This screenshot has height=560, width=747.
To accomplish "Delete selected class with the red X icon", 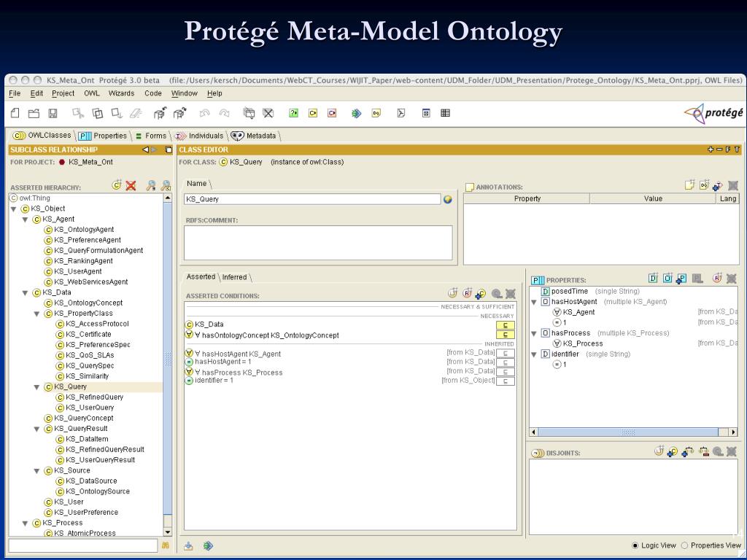I will 131,185.
